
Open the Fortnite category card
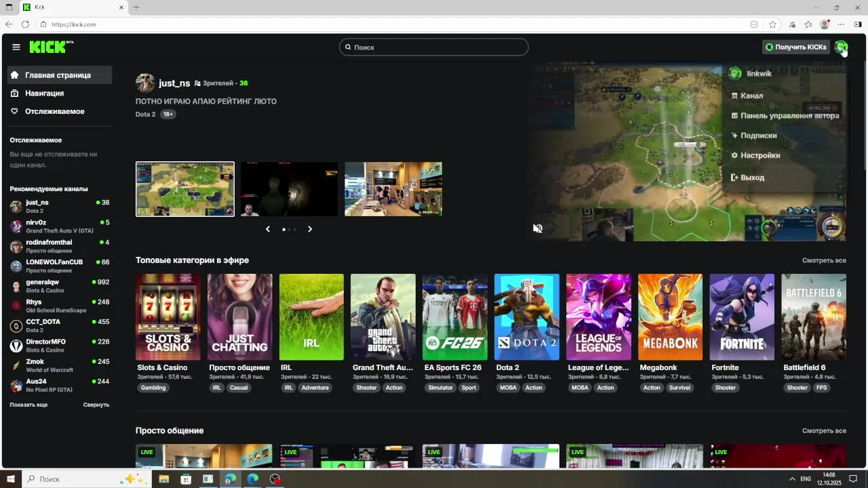[742, 317]
